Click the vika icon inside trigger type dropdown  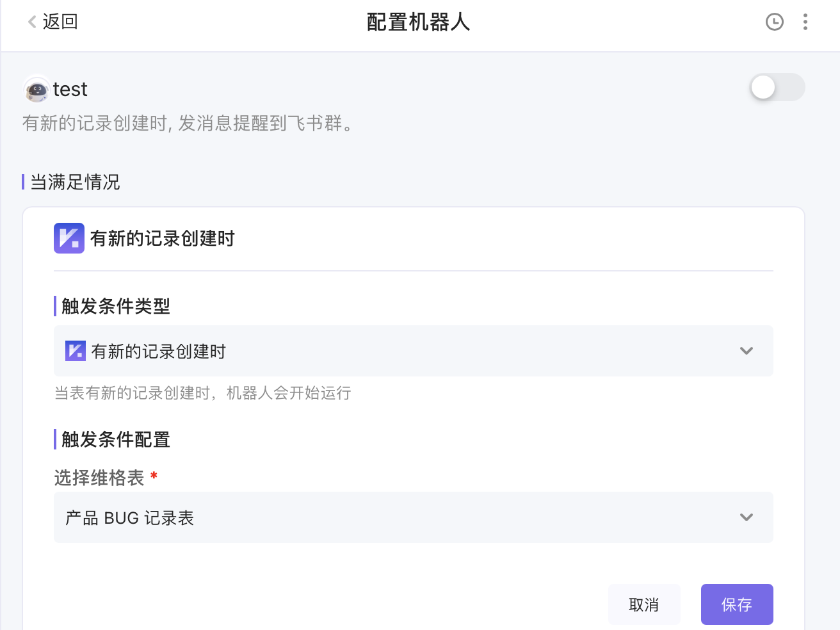(x=76, y=351)
